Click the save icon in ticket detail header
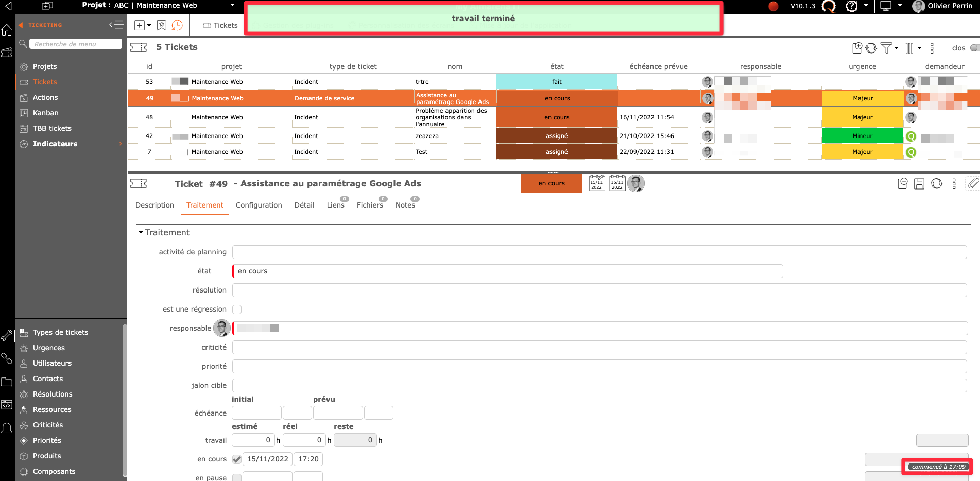980x481 pixels. pyautogui.click(x=919, y=184)
